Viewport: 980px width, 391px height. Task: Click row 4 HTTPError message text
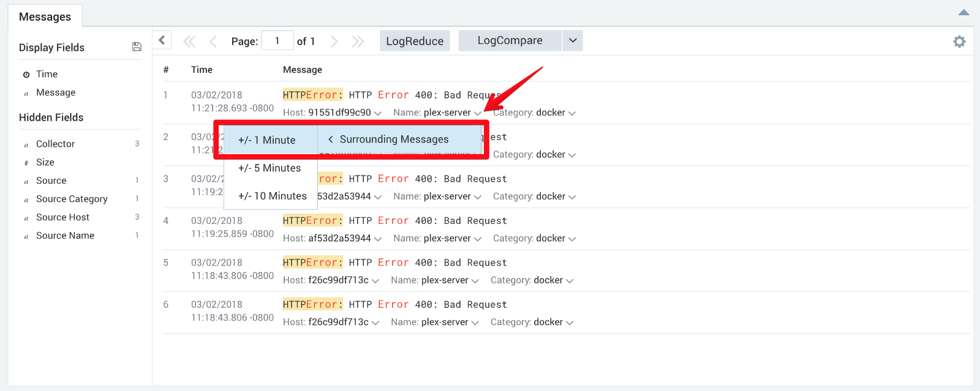coord(395,220)
